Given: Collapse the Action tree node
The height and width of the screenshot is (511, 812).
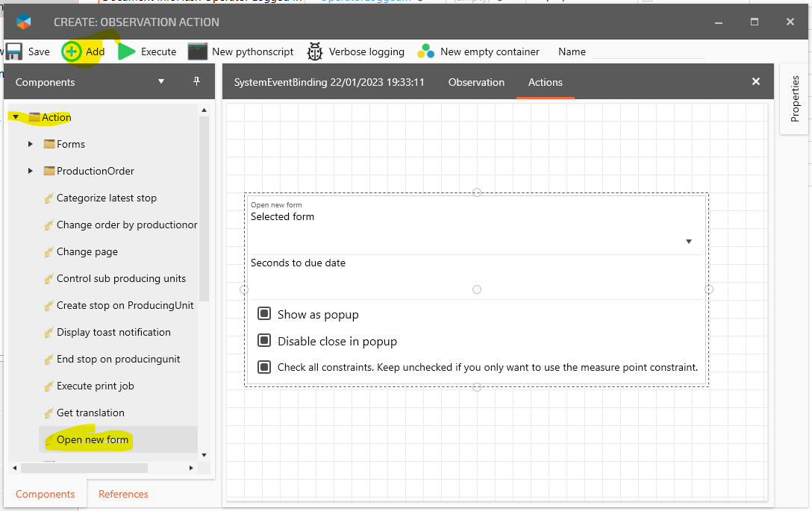Looking at the screenshot, I should click(15, 117).
